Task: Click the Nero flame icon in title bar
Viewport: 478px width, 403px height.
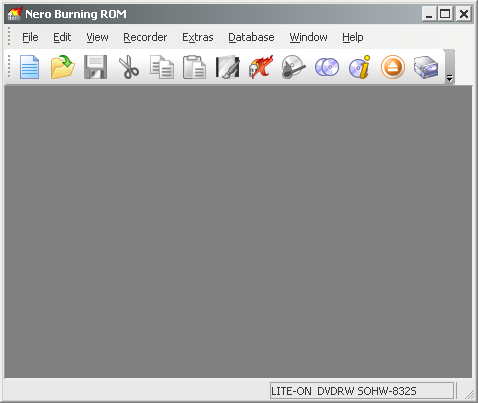Action: (x=15, y=14)
